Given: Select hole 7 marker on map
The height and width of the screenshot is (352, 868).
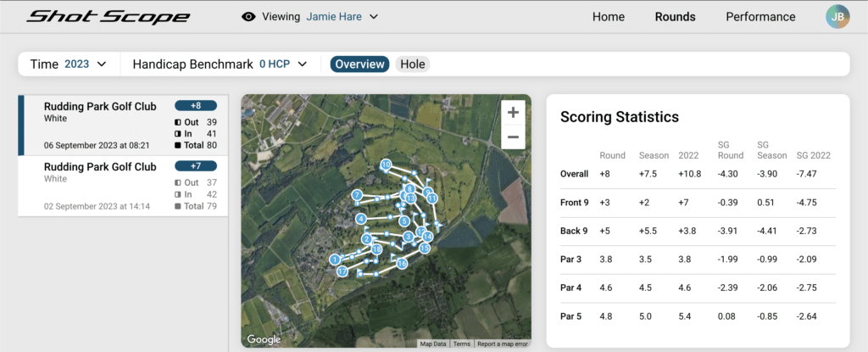Looking at the screenshot, I should tap(358, 195).
